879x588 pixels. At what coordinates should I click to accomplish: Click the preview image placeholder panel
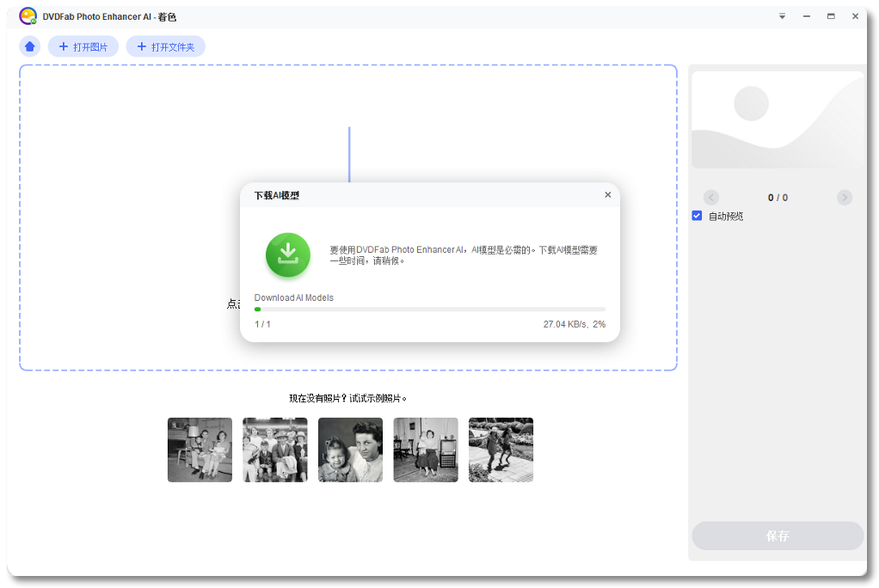[x=778, y=119]
